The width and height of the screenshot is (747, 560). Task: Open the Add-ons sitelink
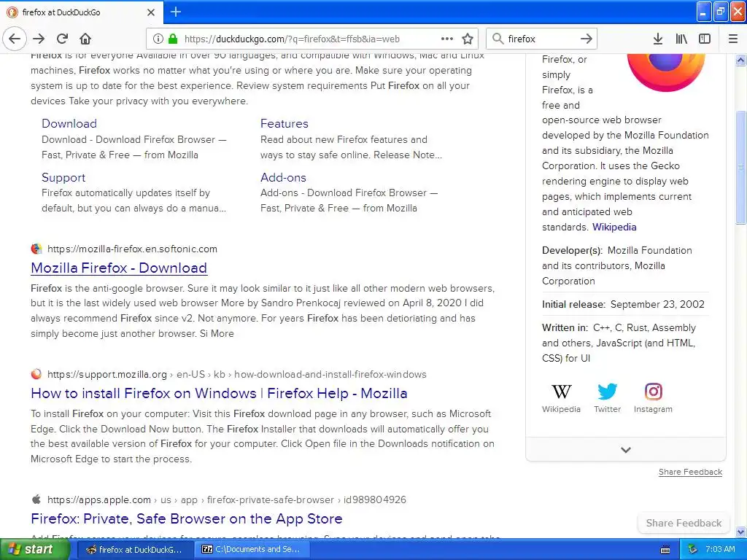(x=284, y=178)
